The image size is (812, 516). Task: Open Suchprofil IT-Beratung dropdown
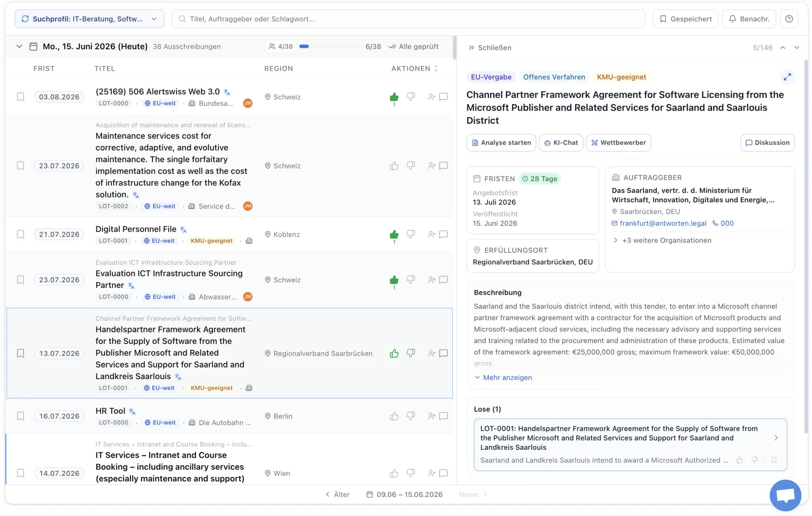[x=90, y=19]
